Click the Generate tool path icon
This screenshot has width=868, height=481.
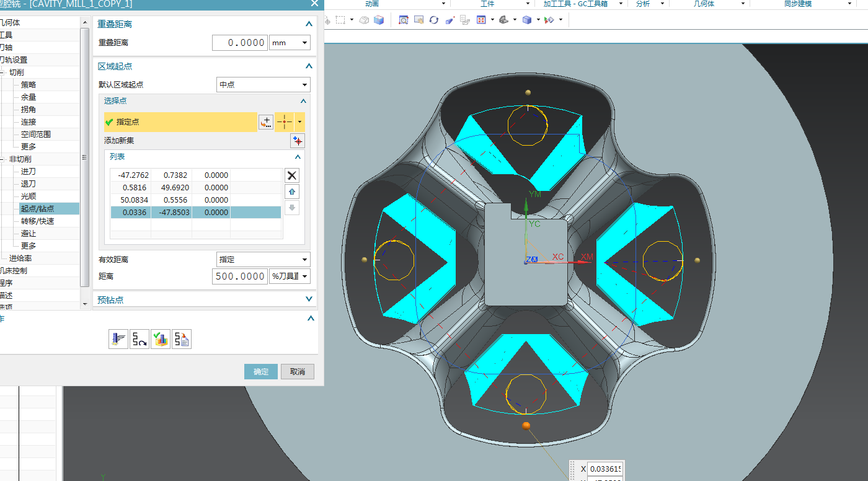point(118,339)
